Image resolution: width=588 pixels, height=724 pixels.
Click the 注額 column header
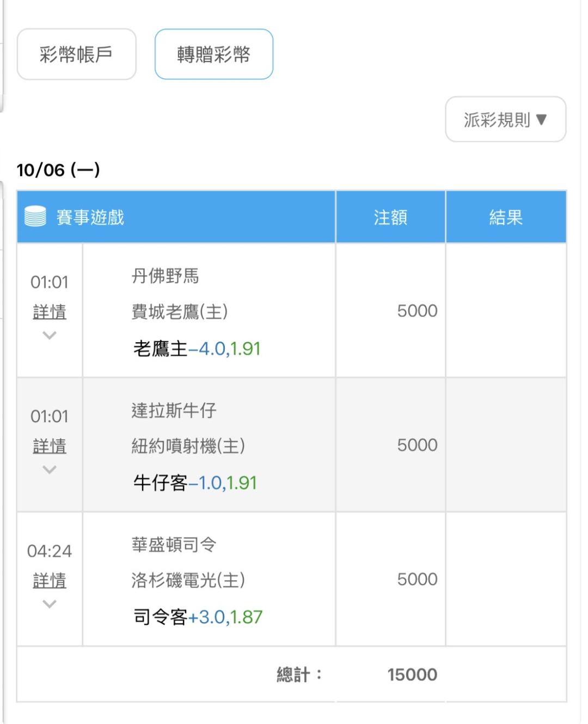click(390, 217)
